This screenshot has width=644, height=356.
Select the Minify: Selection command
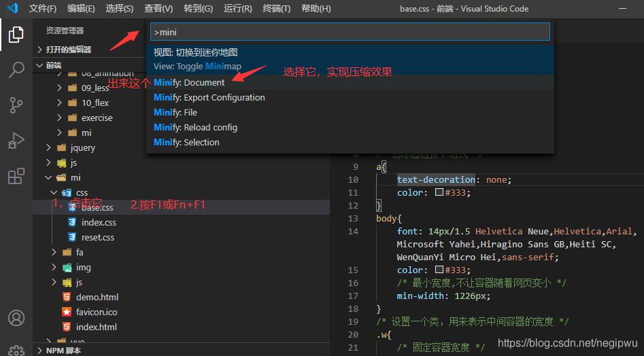(x=350, y=142)
